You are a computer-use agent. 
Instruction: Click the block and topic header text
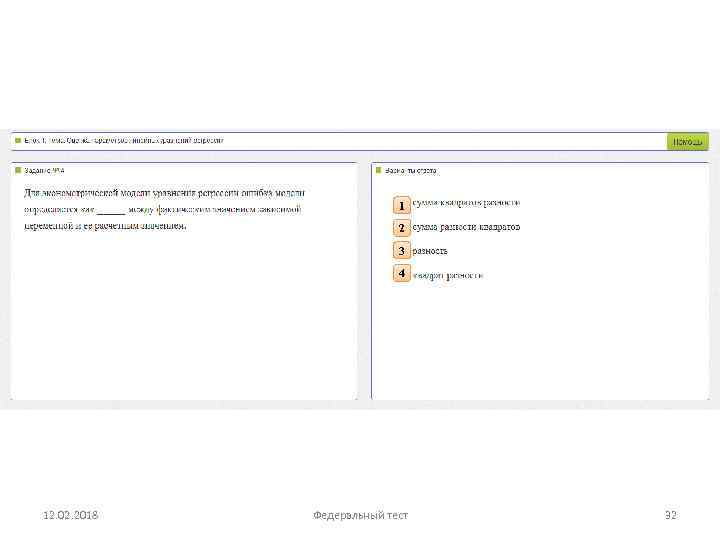124,141
